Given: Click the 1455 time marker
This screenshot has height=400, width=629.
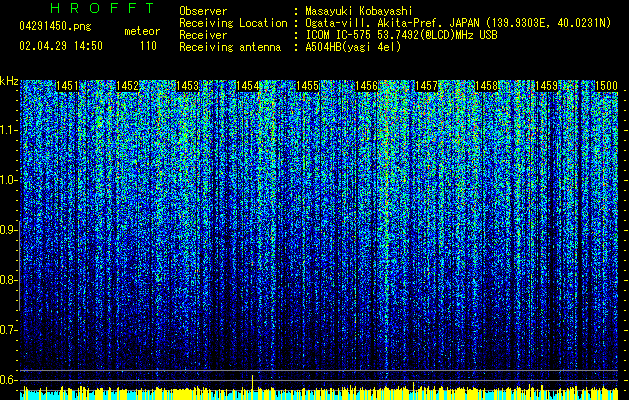Looking at the screenshot, I should tap(307, 86).
